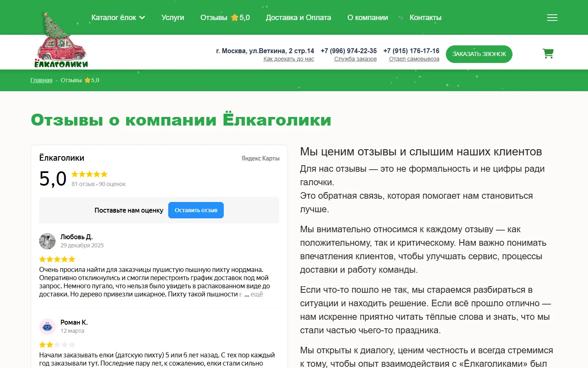Click the Отзывы 5,0 breadcrumb item

tap(80, 80)
